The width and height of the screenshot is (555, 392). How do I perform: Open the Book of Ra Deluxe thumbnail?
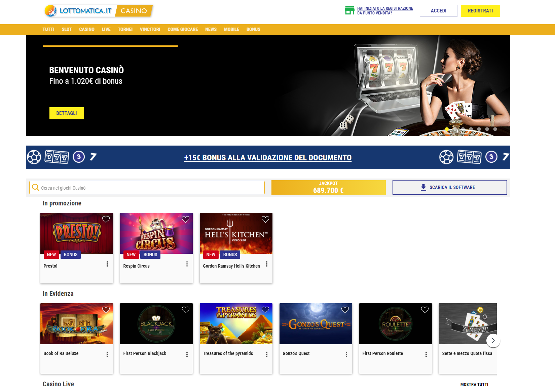[77, 324]
